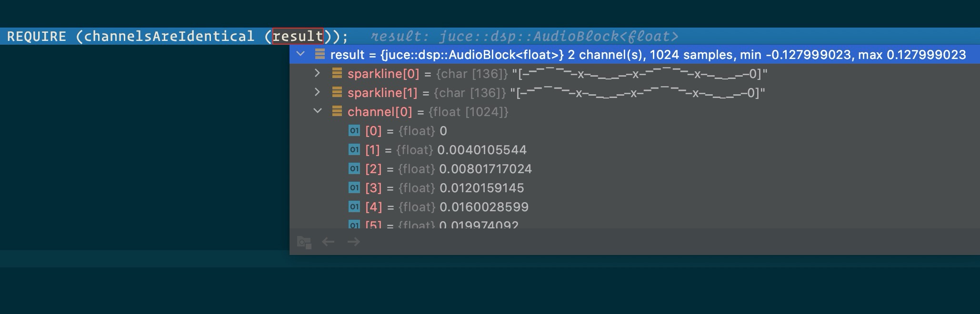Click the primitive value icon for [1]
This screenshot has width=980, height=314.
coord(354,149)
